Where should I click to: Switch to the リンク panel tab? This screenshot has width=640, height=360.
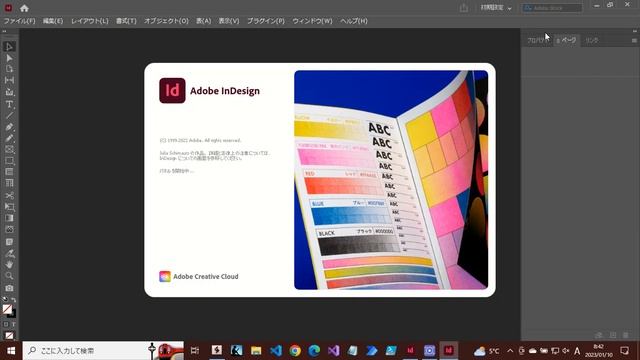point(591,40)
